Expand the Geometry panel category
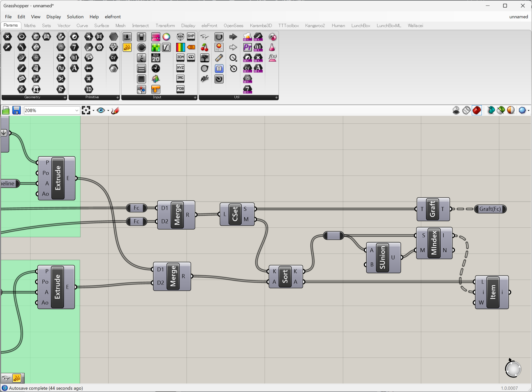This screenshot has width=532, height=392. [x=65, y=97]
